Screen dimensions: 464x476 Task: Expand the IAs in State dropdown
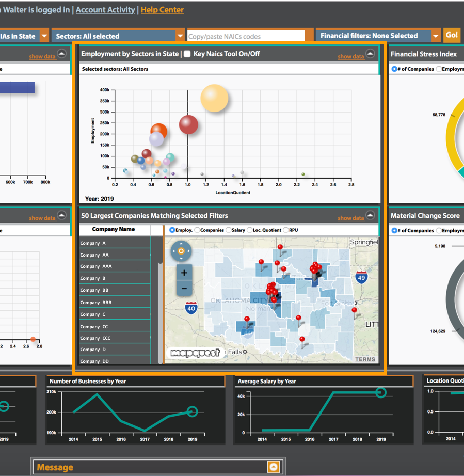tap(44, 36)
